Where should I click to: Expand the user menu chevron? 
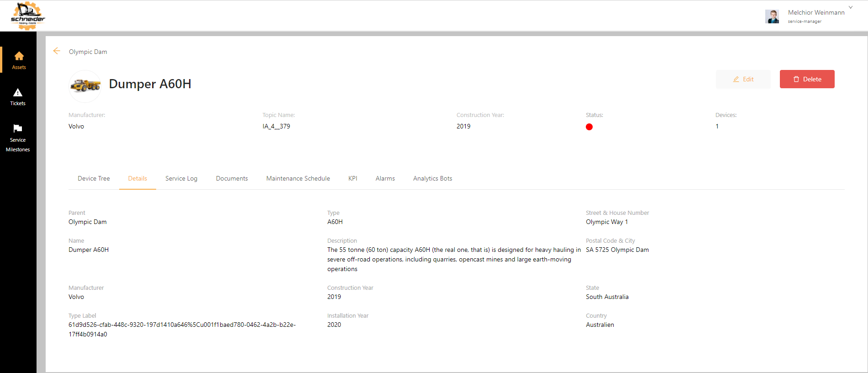851,7
